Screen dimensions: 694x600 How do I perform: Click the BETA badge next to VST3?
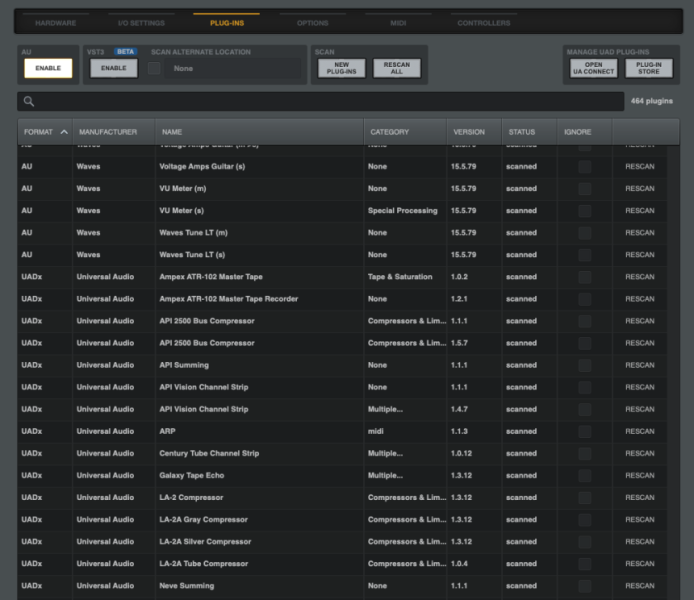(x=126, y=52)
